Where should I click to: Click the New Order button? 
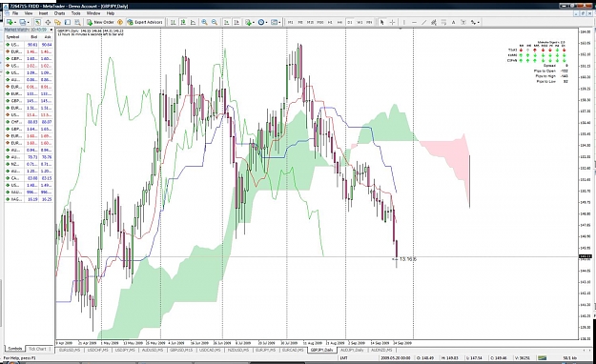[x=100, y=23]
